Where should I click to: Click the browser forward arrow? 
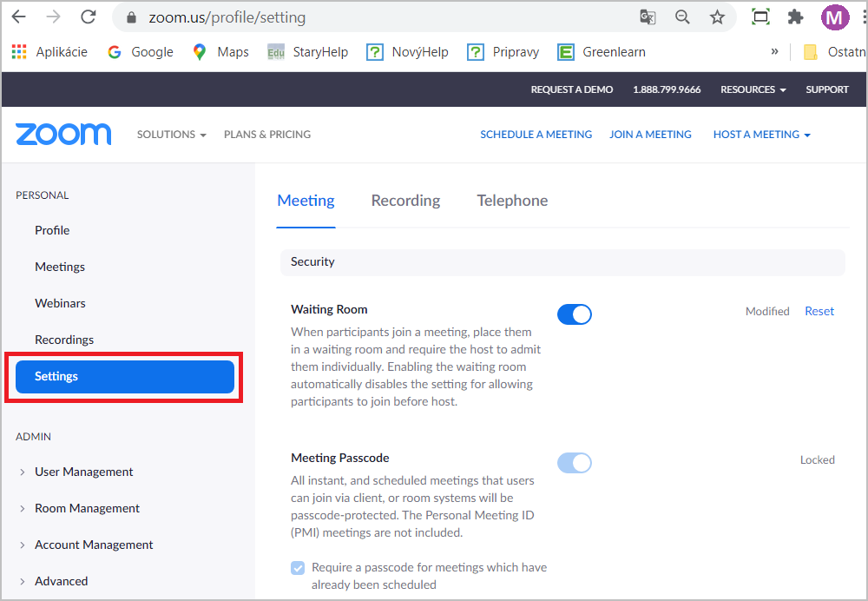pos(53,17)
